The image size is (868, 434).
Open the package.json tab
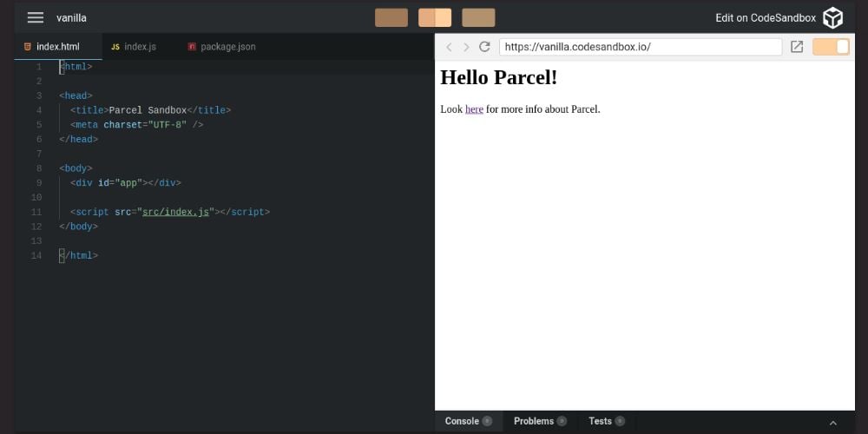coord(221,47)
